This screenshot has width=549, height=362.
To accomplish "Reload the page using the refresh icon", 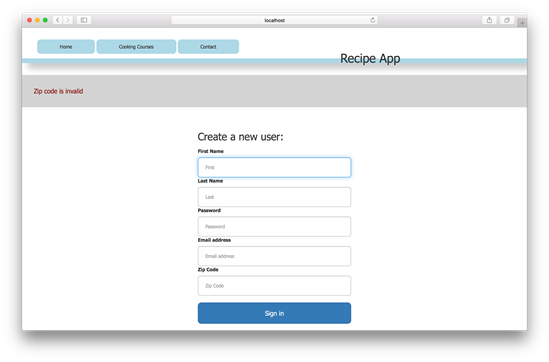I will click(x=373, y=20).
